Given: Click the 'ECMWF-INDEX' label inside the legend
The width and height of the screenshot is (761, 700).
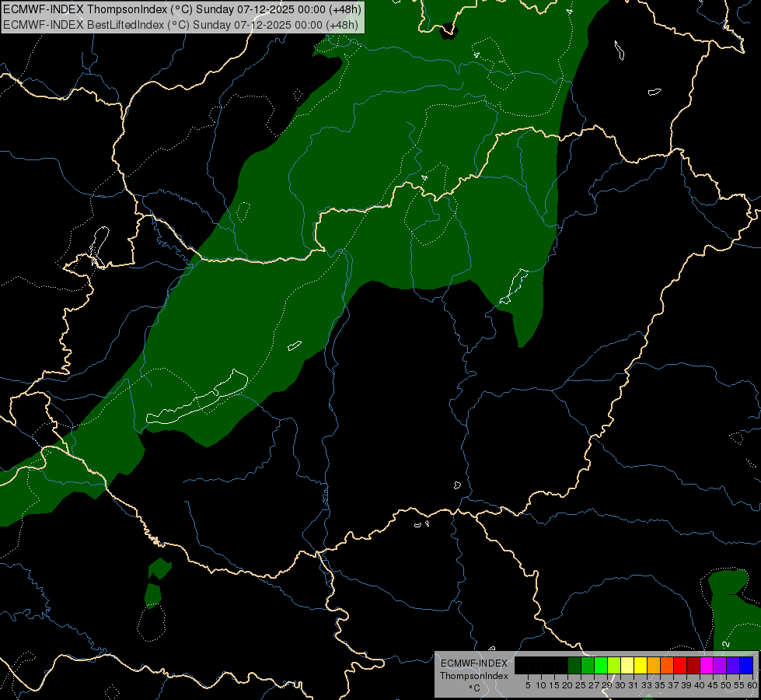Looking at the screenshot, I should [x=474, y=663].
